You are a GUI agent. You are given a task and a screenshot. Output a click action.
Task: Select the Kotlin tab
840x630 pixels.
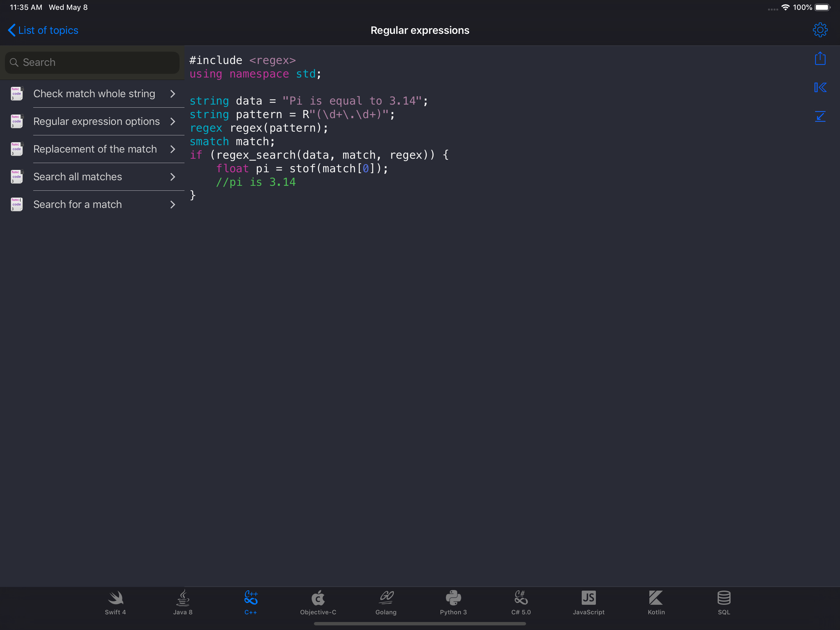tap(656, 602)
